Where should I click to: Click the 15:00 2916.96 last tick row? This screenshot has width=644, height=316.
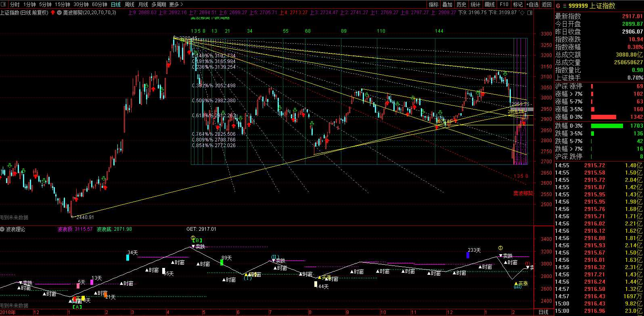click(x=599, y=311)
